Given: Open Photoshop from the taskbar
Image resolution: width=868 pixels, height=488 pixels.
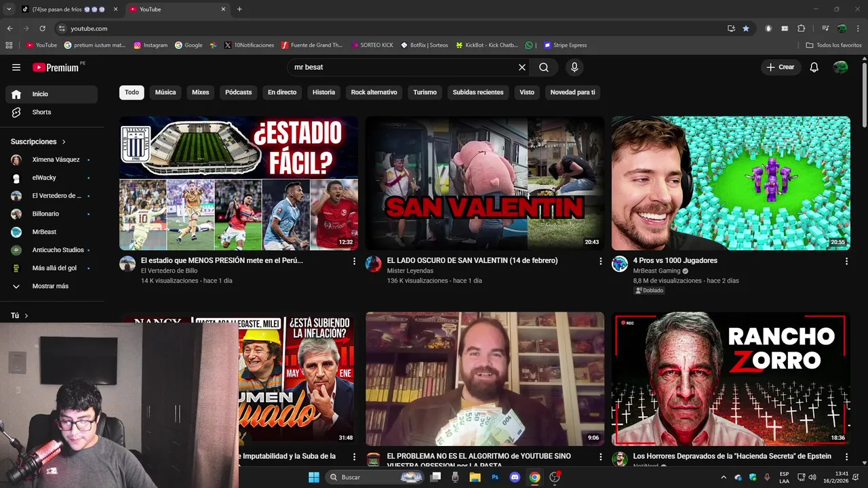Looking at the screenshot, I should point(495,477).
